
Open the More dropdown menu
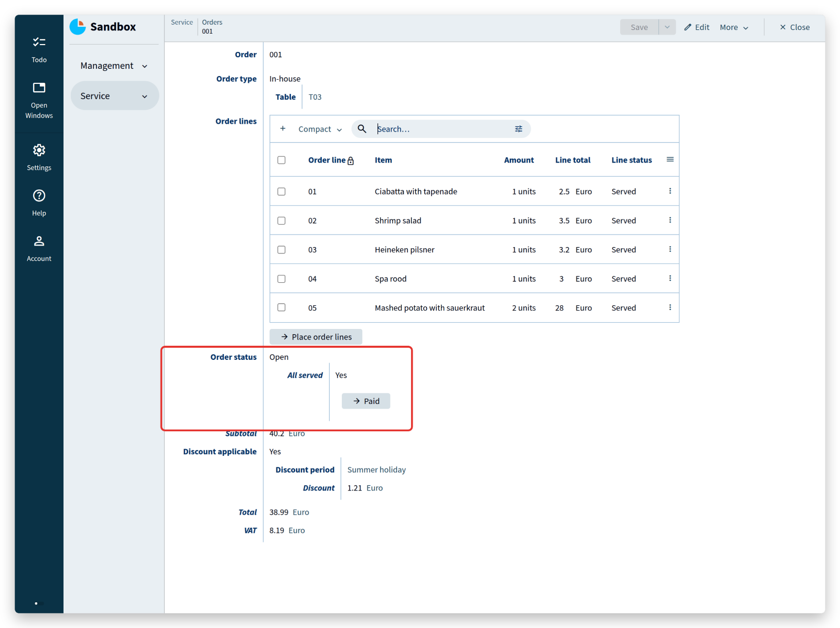pyautogui.click(x=734, y=27)
